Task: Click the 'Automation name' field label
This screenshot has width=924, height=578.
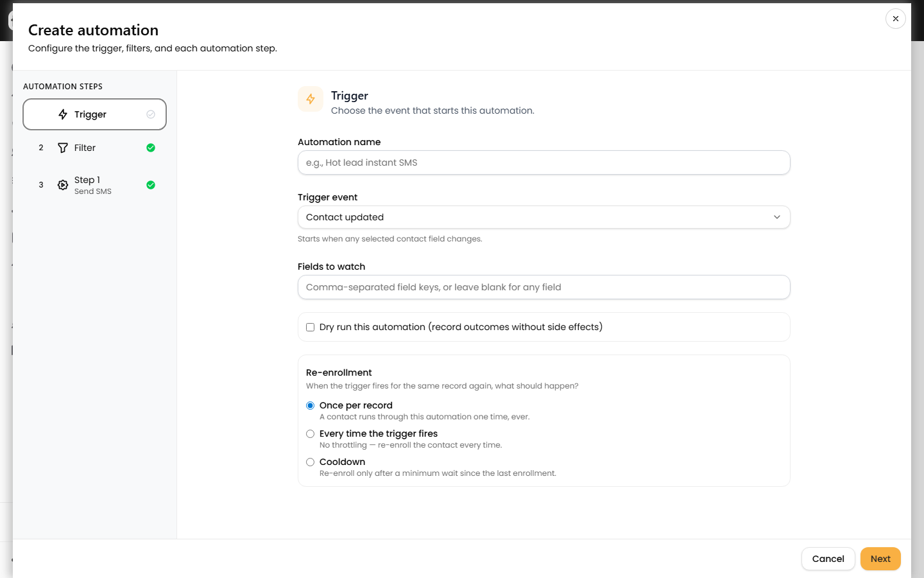Action: (339, 142)
